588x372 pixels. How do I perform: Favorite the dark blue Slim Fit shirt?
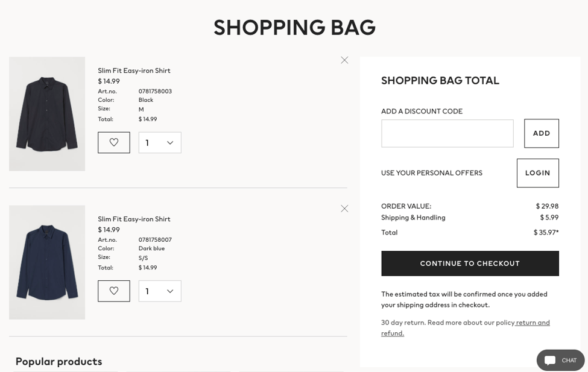tap(113, 291)
